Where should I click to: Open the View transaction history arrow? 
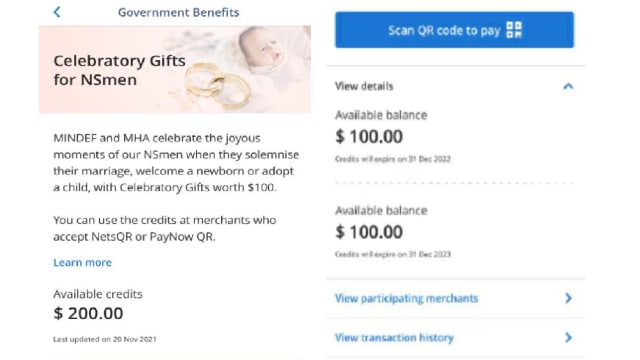coord(568,338)
